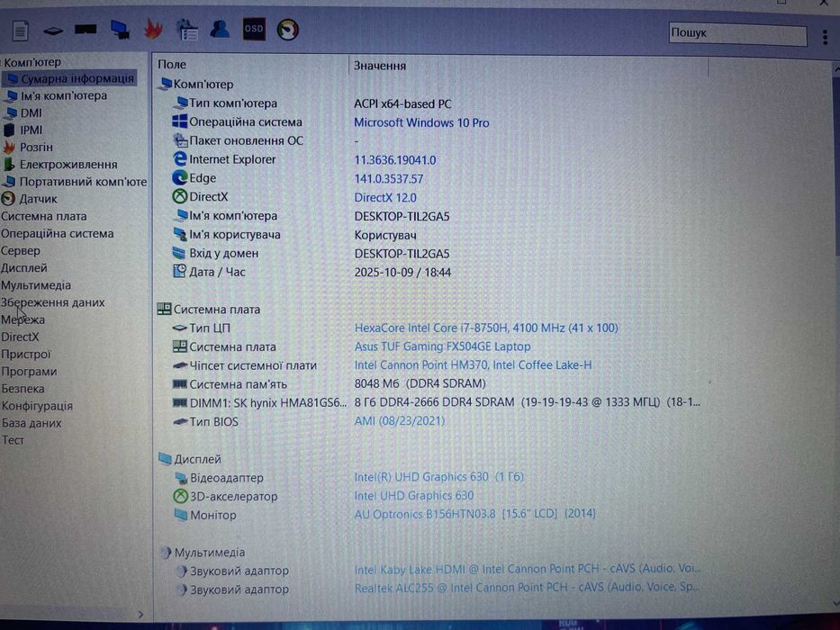
Task: Open Тест in the sidebar
Action: tap(13, 440)
